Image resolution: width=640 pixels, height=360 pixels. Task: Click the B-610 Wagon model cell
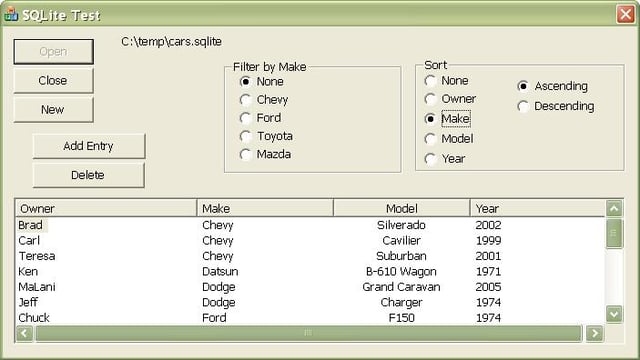401,271
